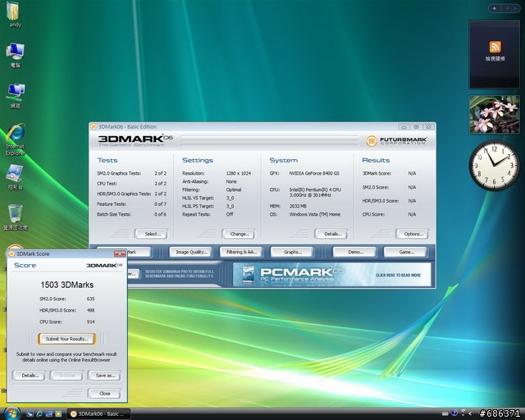Launch Internet Explorer from Quick Launch
525x420 pixels.
[39, 414]
